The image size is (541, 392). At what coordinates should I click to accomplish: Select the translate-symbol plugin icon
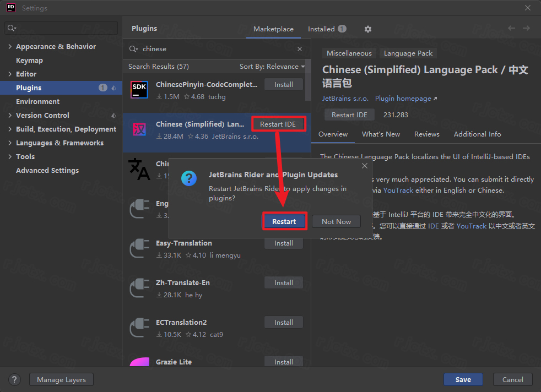tap(139, 169)
